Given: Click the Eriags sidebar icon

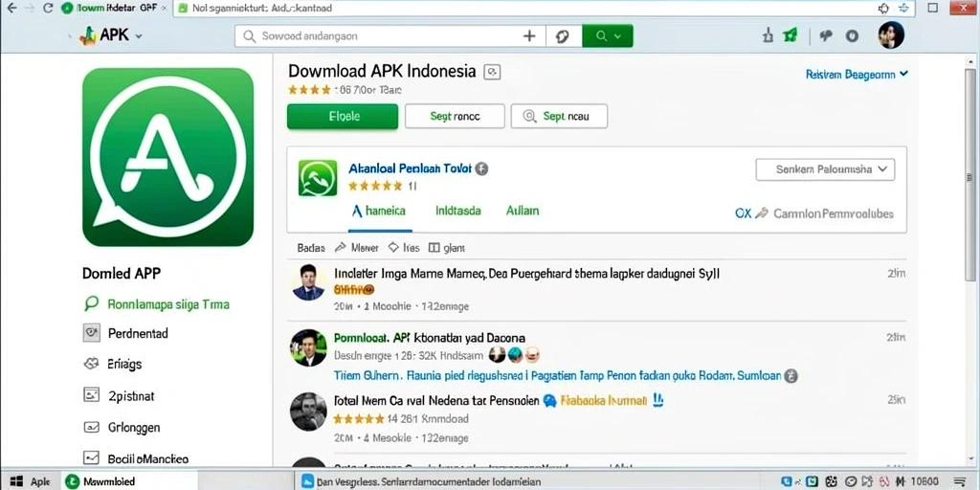Looking at the screenshot, I should coord(91,364).
